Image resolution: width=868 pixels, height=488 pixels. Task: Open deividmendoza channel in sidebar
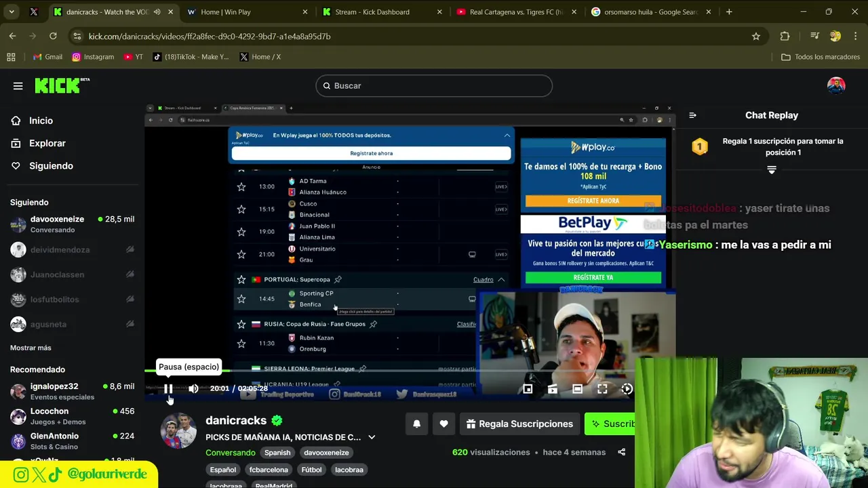pos(72,249)
